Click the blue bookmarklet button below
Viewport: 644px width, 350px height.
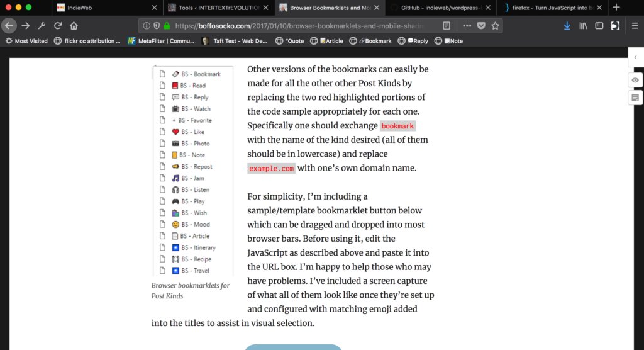293,347
